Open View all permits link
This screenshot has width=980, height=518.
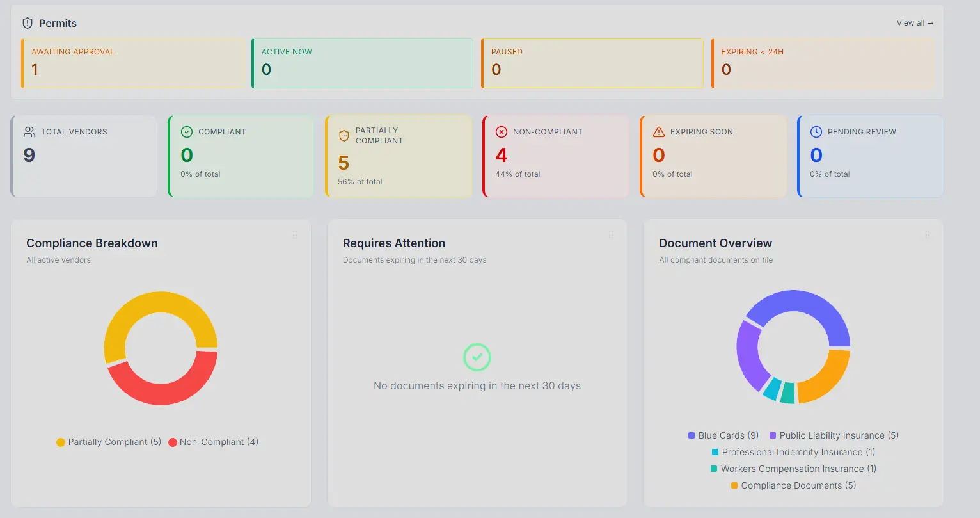(915, 23)
